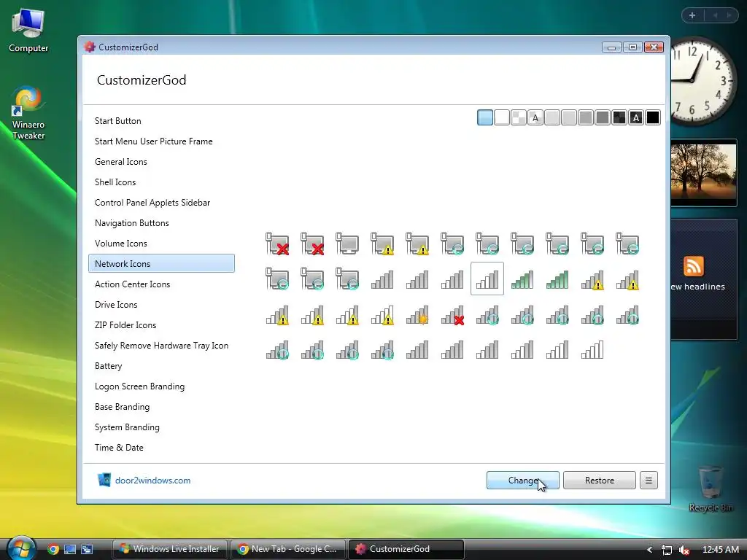Open the Winaero Tweaker desktop shortcut
The image size is (747, 560).
tap(28, 113)
